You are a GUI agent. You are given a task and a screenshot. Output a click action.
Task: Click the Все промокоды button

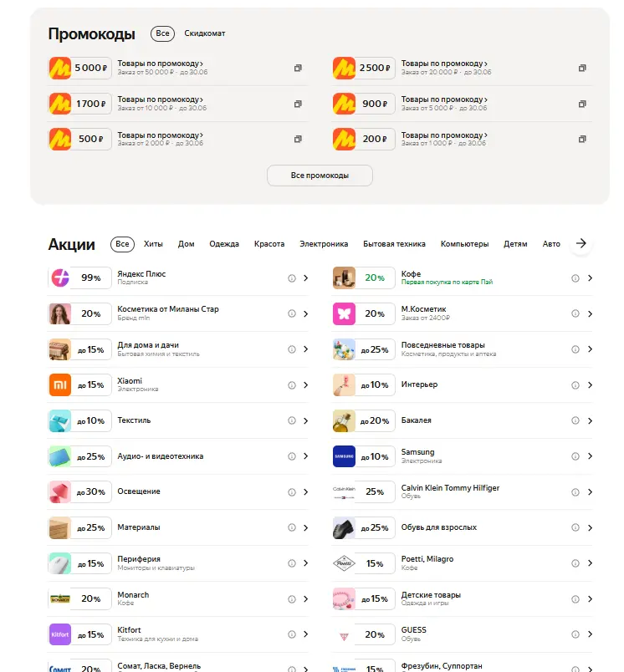pos(320,176)
